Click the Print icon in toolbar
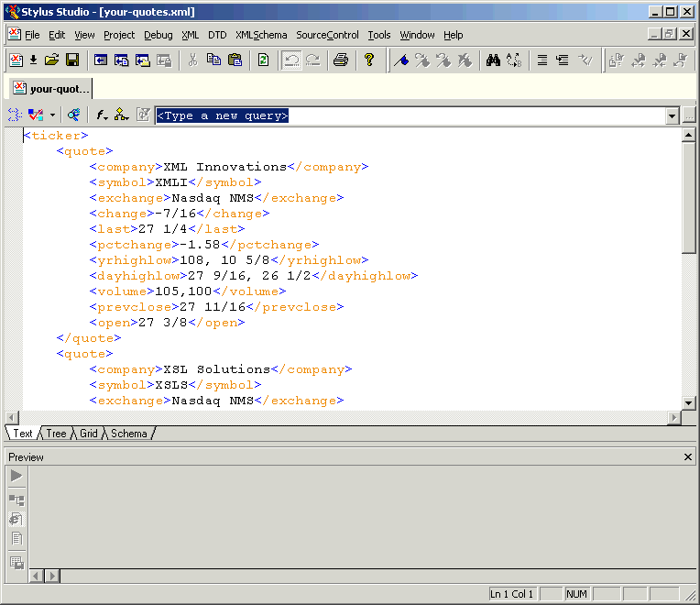 (341, 60)
